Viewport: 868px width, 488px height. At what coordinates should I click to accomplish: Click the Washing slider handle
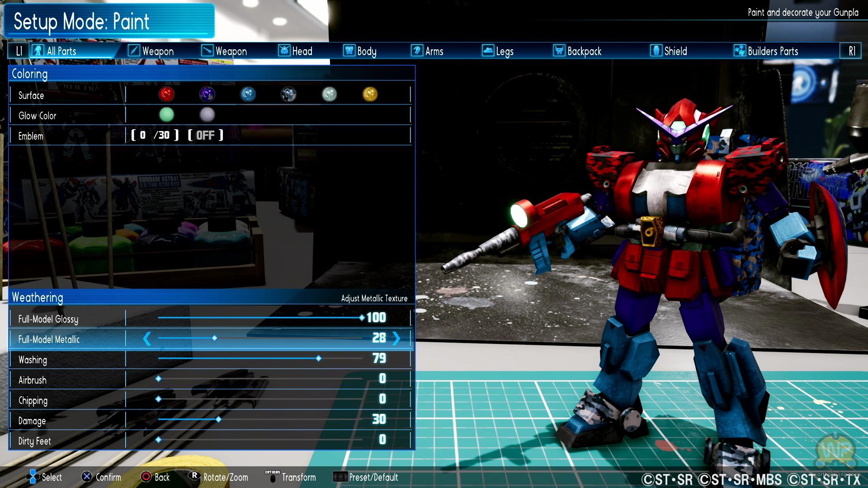pos(319,358)
